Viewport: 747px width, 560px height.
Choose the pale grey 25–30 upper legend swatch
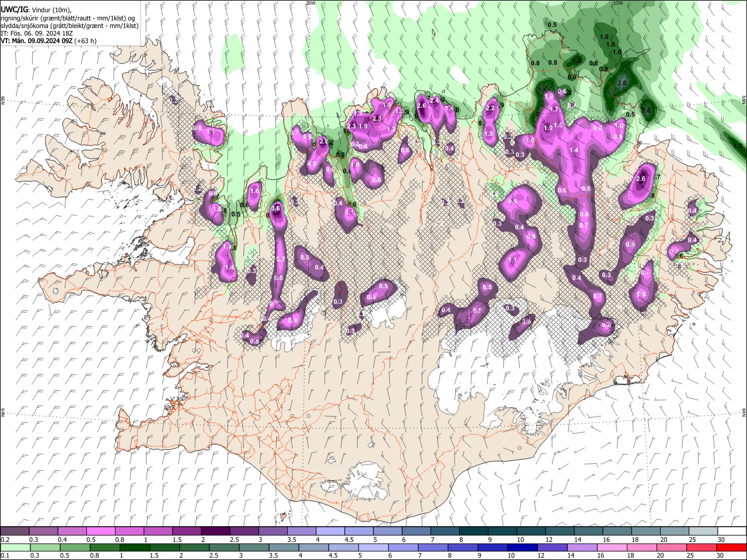(x=703, y=531)
